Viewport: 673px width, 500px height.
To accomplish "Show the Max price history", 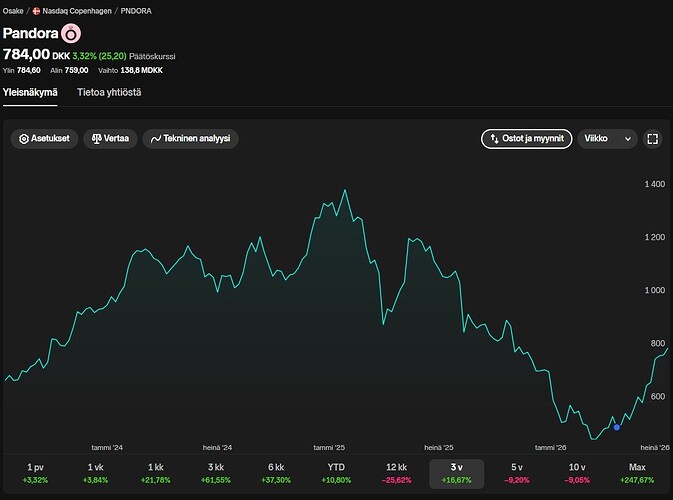I will (637, 473).
